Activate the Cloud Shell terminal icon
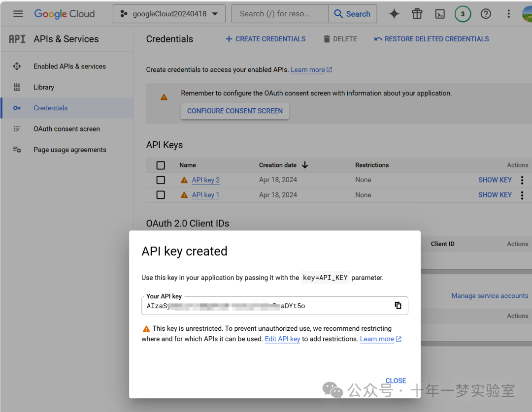 coord(440,14)
